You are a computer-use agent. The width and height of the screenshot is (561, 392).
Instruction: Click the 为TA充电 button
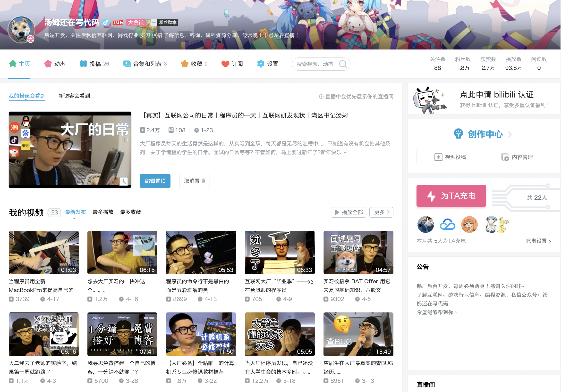[451, 196]
